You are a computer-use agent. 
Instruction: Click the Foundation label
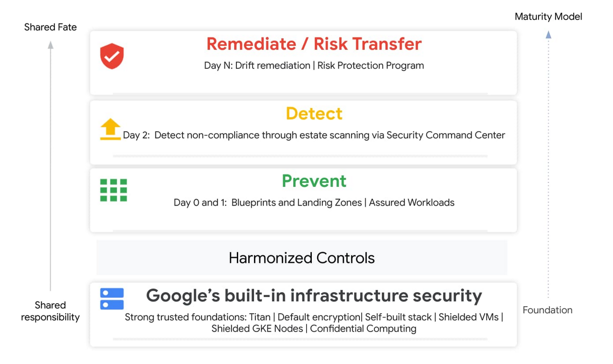547,310
